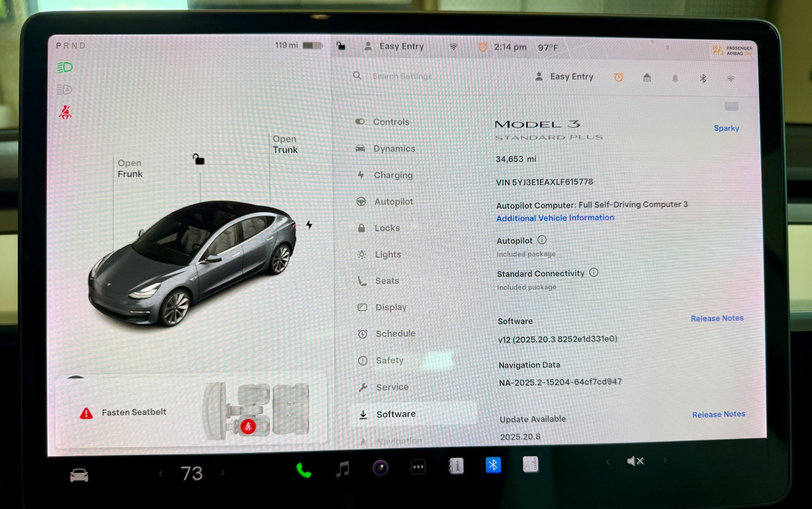Tap the headlights indicator icon
This screenshot has height=509, width=812.
click(65, 67)
